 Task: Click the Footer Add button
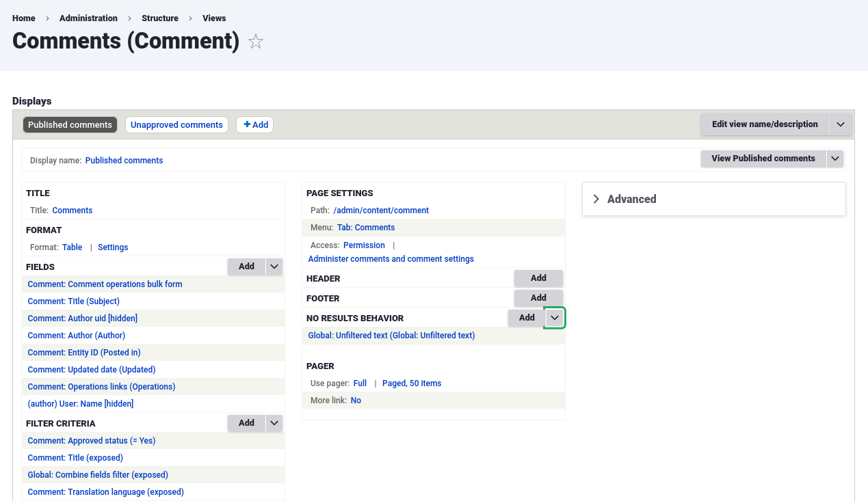coord(538,298)
